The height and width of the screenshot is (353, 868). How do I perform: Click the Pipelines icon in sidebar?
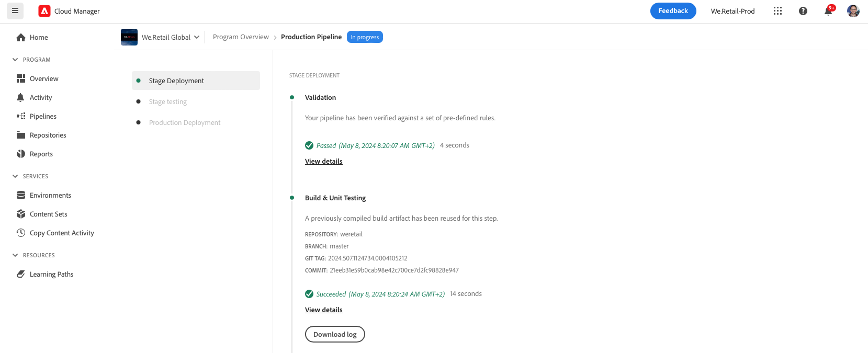click(21, 116)
